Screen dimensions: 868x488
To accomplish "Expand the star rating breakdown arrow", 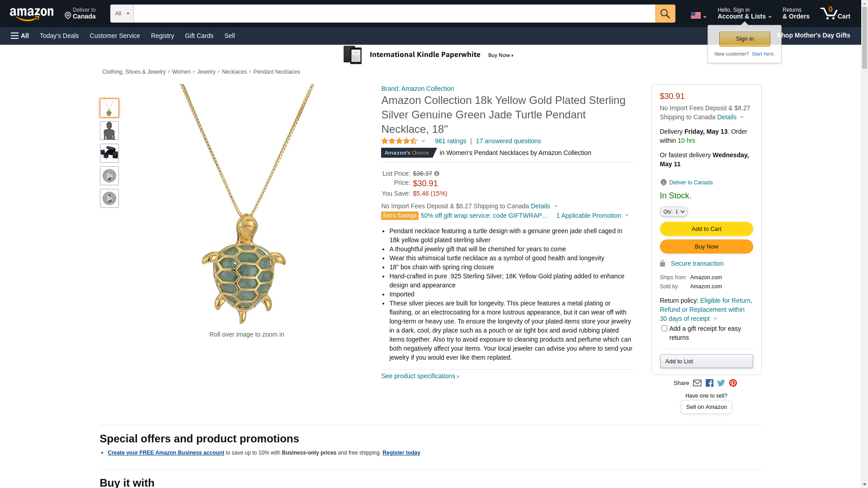I will coord(423,141).
